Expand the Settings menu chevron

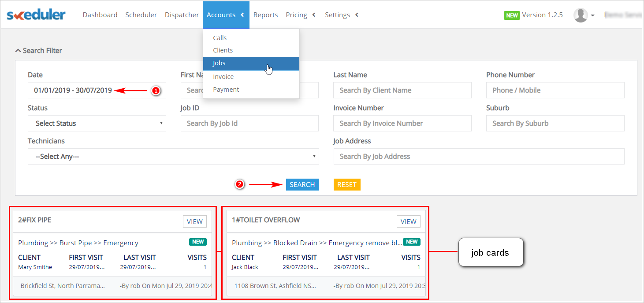(356, 15)
